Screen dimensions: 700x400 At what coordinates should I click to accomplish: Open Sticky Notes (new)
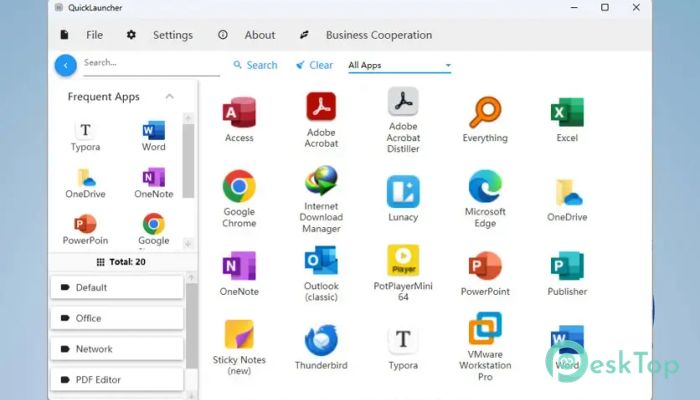239,347
